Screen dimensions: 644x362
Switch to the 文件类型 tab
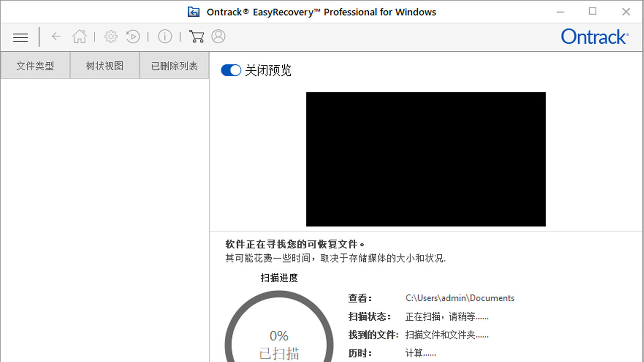[x=35, y=65]
